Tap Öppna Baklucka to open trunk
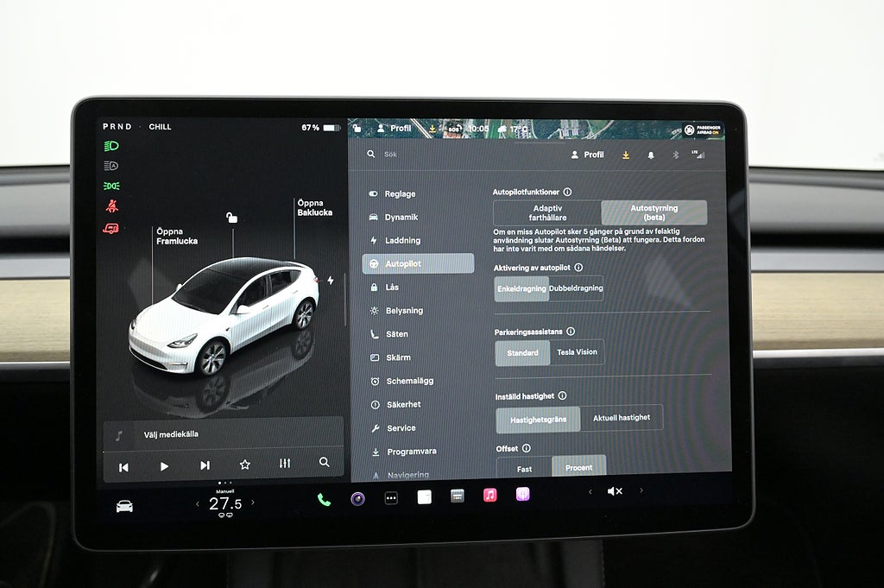884x588 pixels. (314, 208)
